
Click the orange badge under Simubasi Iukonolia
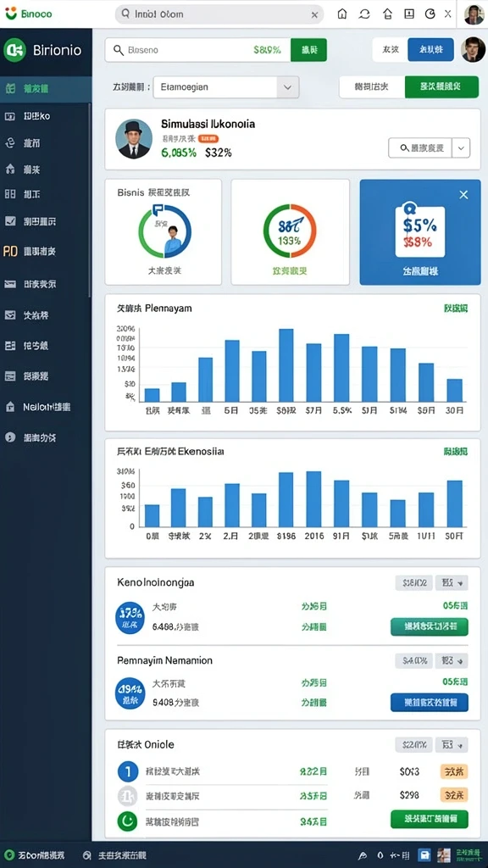[208, 139]
